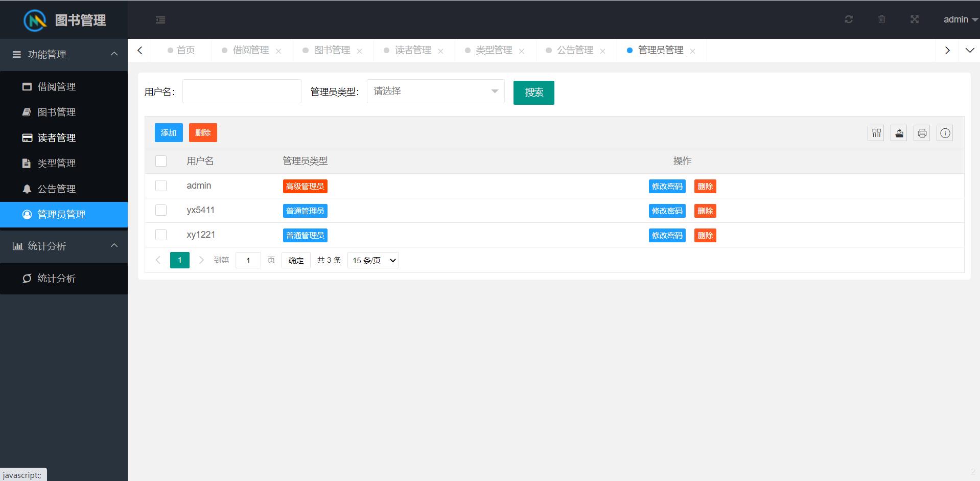Delete the admin row

coord(705,187)
